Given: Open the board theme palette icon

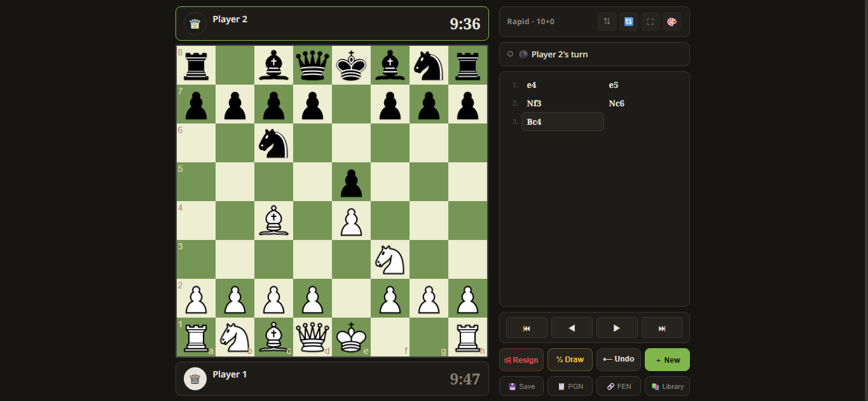Looking at the screenshot, I should (x=672, y=22).
